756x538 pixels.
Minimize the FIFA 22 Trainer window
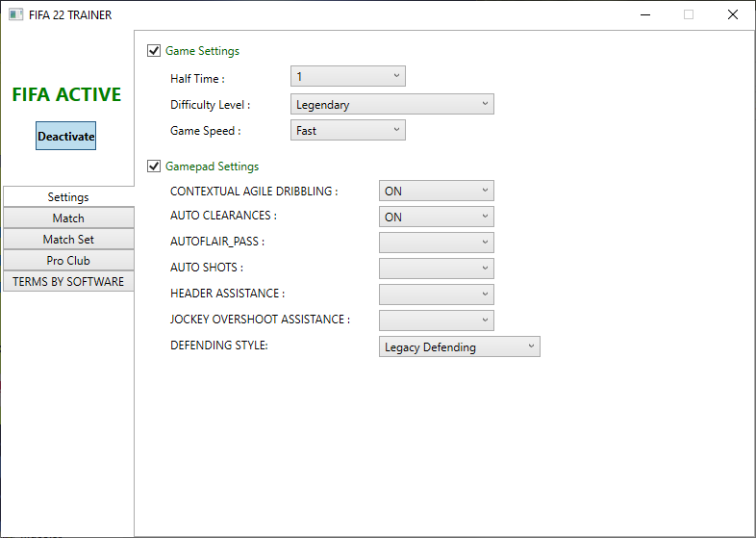click(x=645, y=15)
